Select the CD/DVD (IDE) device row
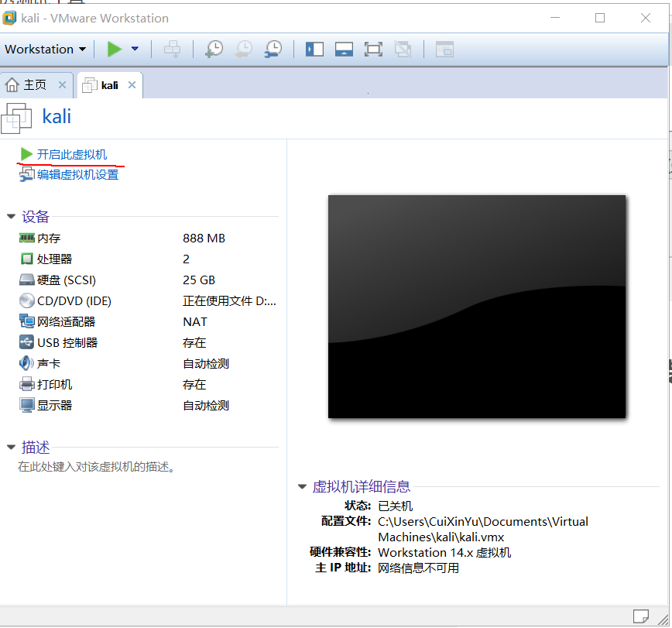Viewport: 672px width, 628px height. pos(149,301)
